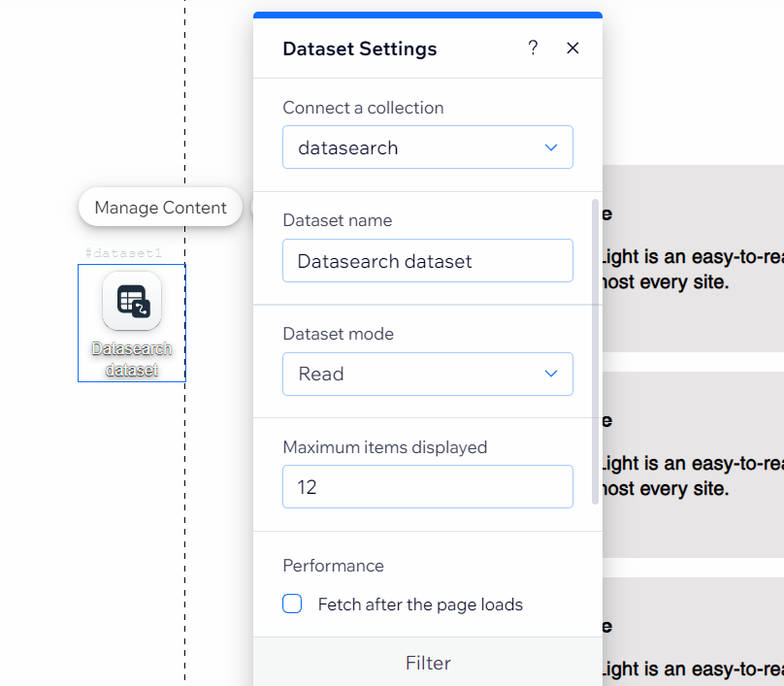Select the #dataset1 element ID label
The height and width of the screenshot is (686, 784).
(123, 253)
